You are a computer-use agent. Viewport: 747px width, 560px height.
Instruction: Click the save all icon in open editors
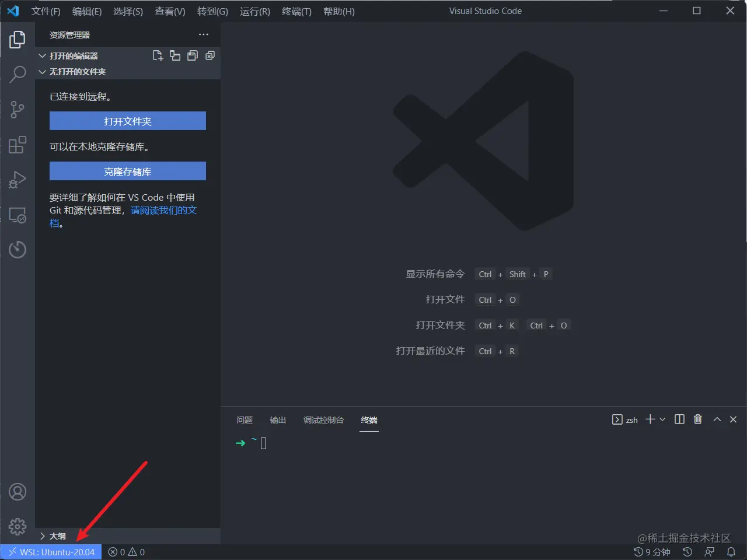pyautogui.click(x=193, y=55)
